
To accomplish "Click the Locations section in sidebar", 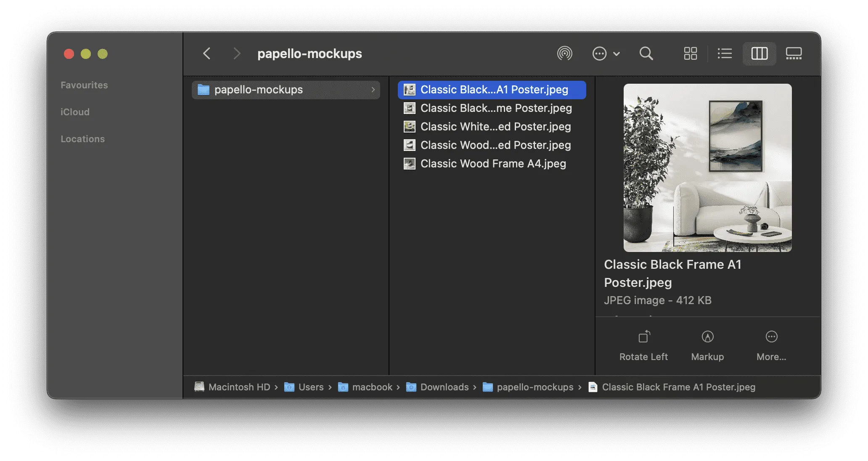I will click(82, 139).
